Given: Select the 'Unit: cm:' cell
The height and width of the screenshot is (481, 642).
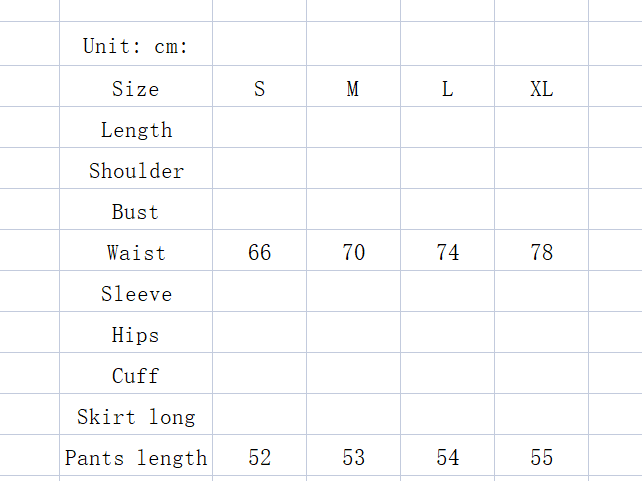Looking at the screenshot, I should coord(136,46).
